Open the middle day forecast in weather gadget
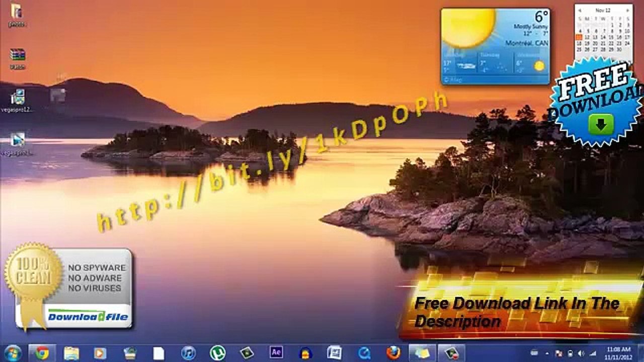The width and height of the screenshot is (644, 362). 496,62
